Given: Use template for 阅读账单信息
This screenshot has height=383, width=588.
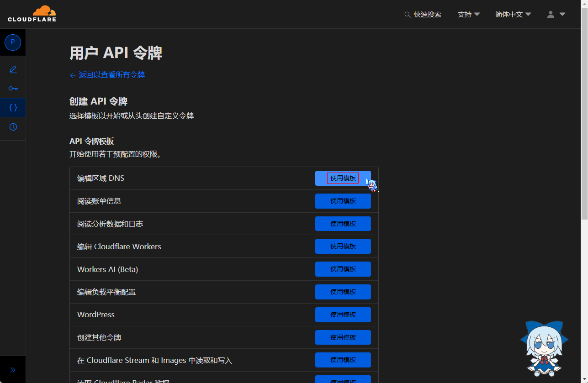Looking at the screenshot, I should [x=343, y=201].
